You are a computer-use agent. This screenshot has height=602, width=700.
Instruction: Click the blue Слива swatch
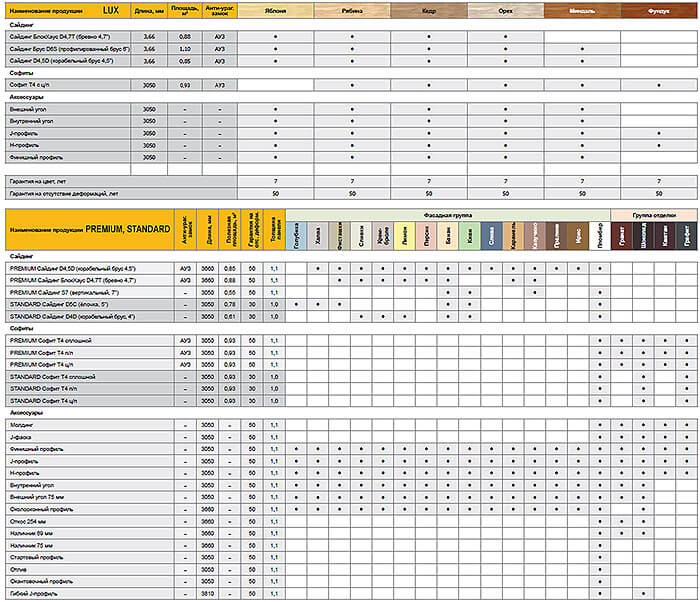(491, 235)
